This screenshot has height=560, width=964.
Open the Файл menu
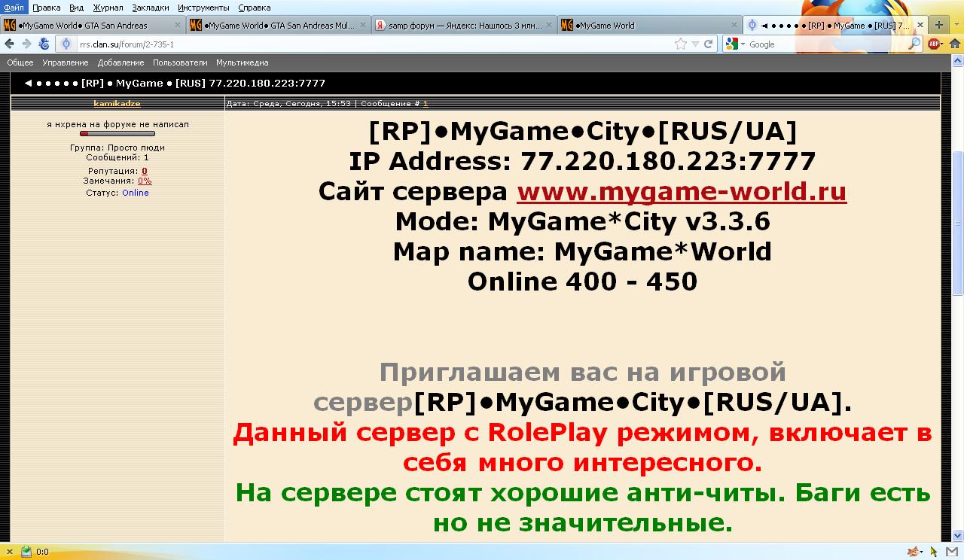14,8
